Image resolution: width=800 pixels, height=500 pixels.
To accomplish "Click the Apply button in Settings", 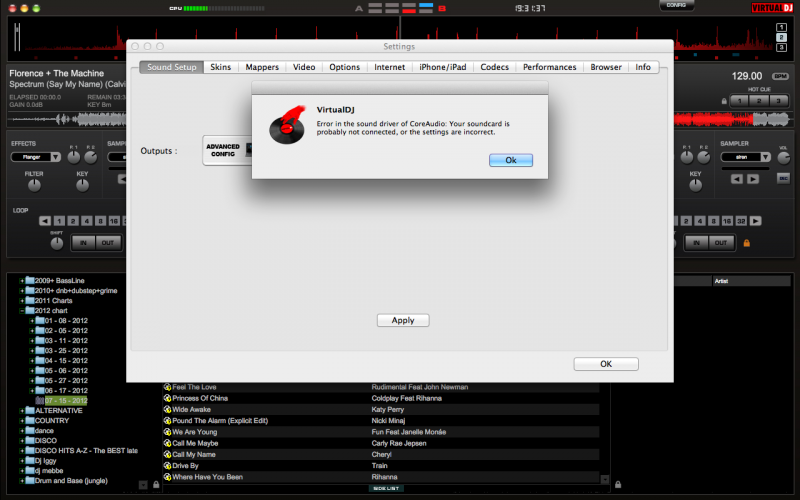I will pyautogui.click(x=403, y=320).
